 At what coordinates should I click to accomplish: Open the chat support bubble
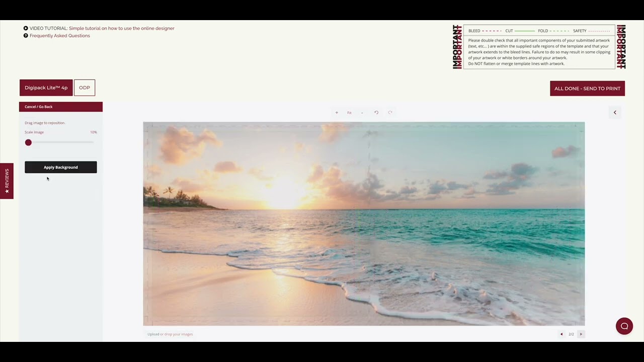click(624, 326)
